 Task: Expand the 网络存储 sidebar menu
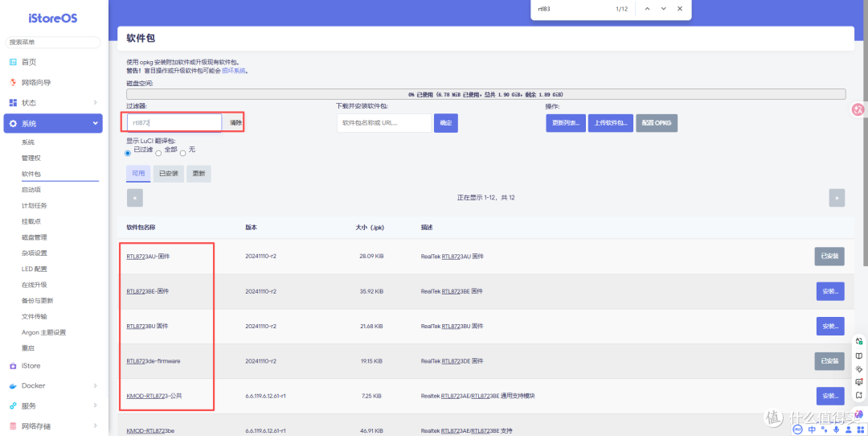coord(95,426)
